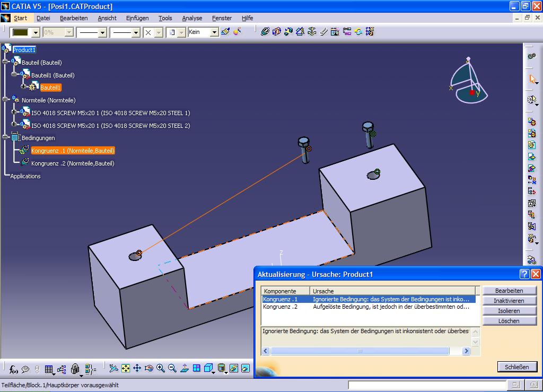Click the Graph Tree Reordering icon

[532, 191]
